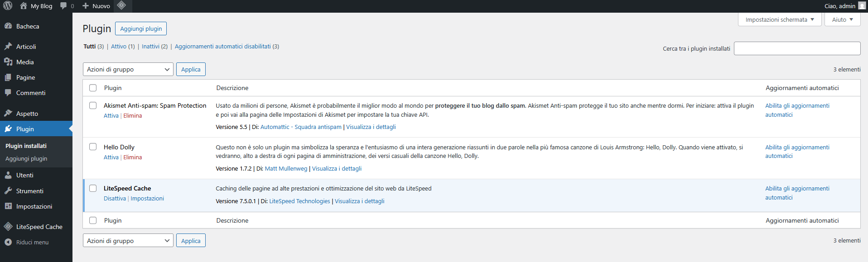Check the LiteSpeed Cache plugin checkbox

[x=93, y=188]
